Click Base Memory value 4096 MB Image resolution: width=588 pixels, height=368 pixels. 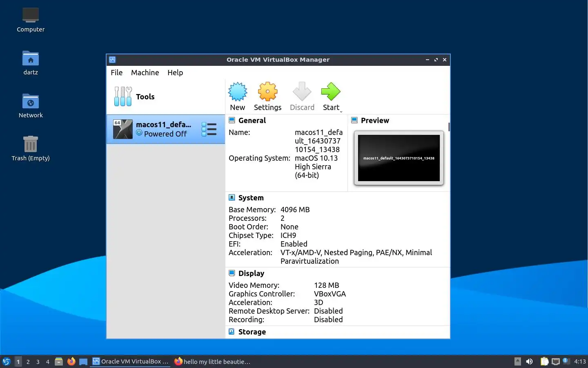[x=295, y=210]
